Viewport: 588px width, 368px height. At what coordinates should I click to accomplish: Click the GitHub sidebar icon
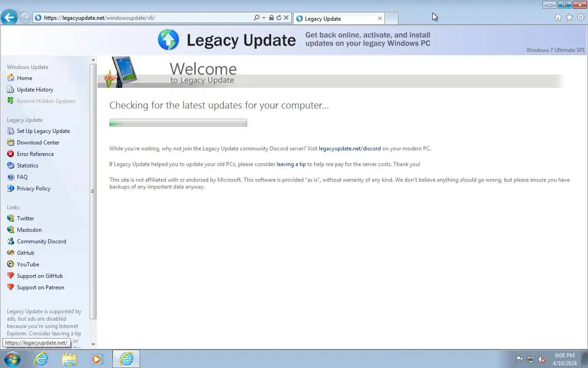coord(11,253)
